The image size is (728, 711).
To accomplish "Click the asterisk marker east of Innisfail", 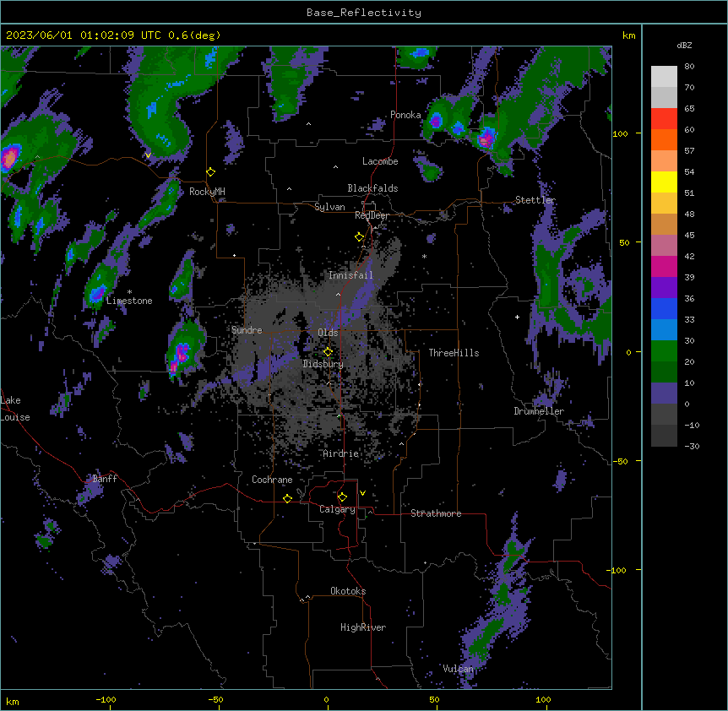I will (424, 256).
